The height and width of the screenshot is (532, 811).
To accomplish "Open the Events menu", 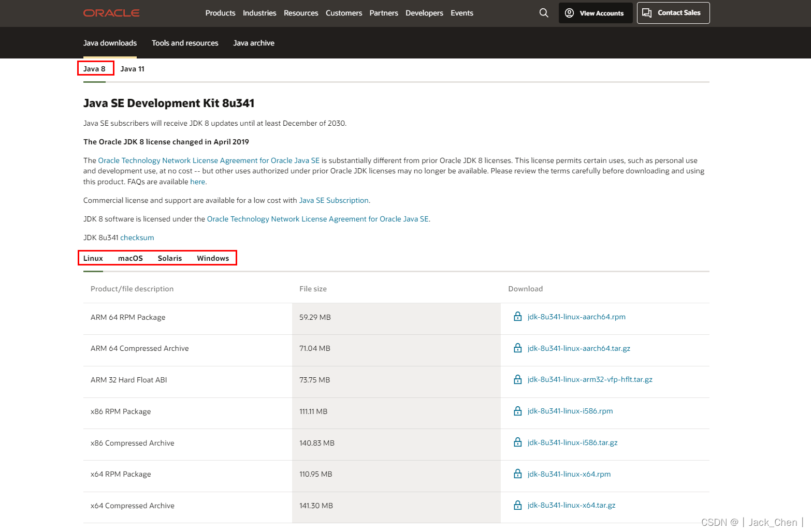I will click(462, 13).
